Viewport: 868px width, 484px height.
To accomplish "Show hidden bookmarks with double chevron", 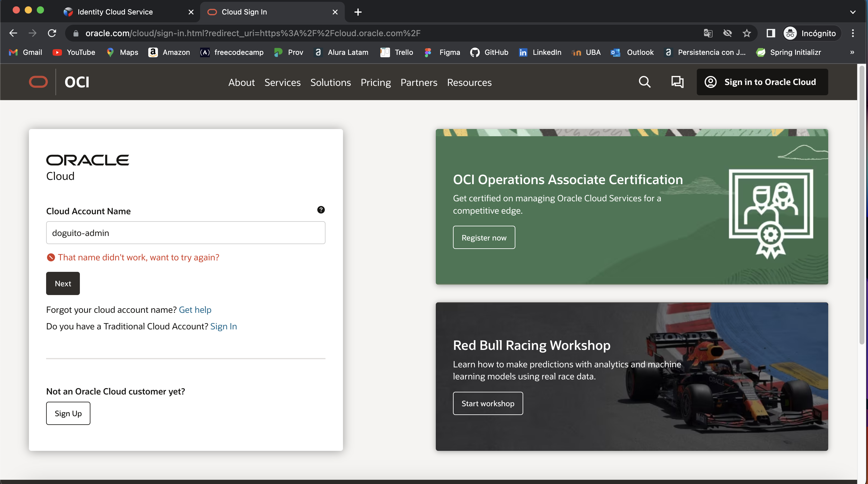I will (852, 52).
